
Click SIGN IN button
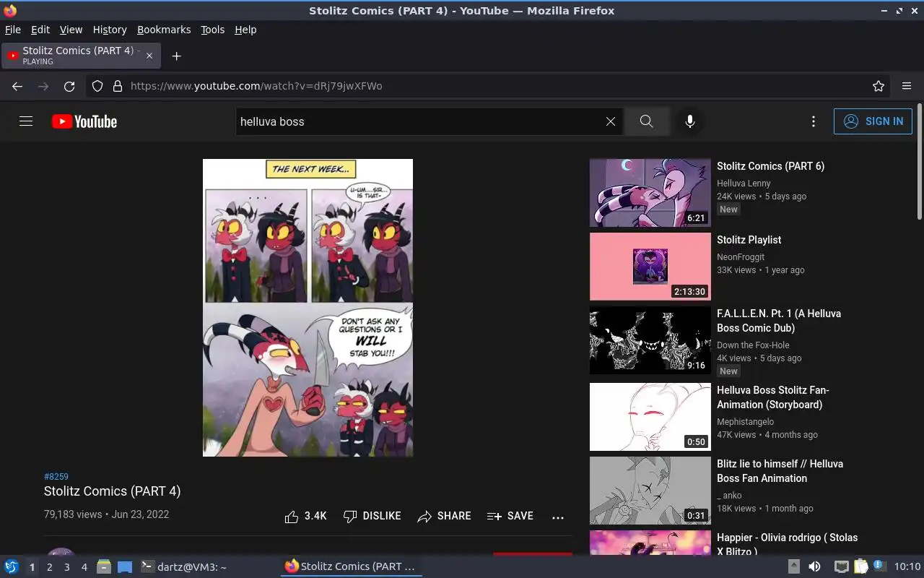873,121
